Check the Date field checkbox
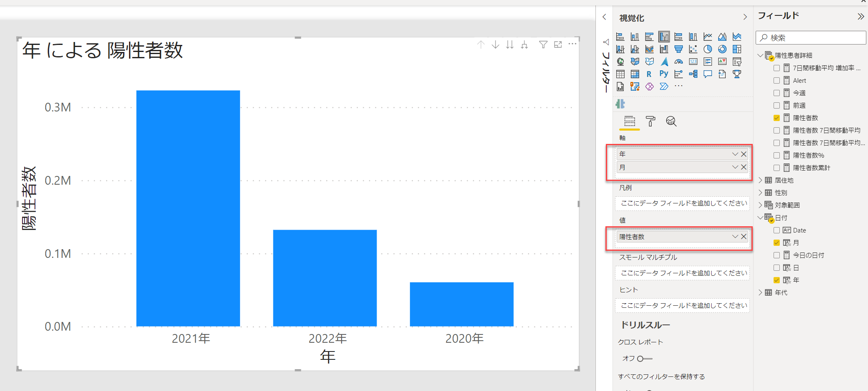 pyautogui.click(x=776, y=230)
